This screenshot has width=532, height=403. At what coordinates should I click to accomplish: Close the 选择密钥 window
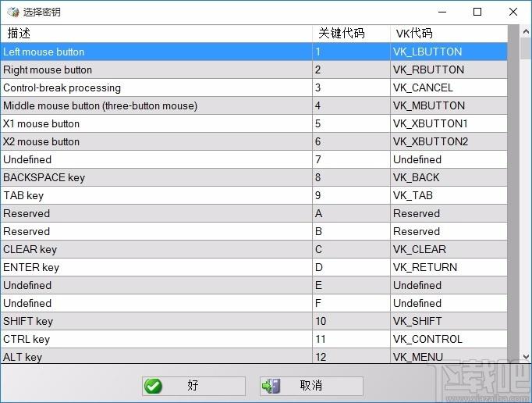[x=513, y=12]
